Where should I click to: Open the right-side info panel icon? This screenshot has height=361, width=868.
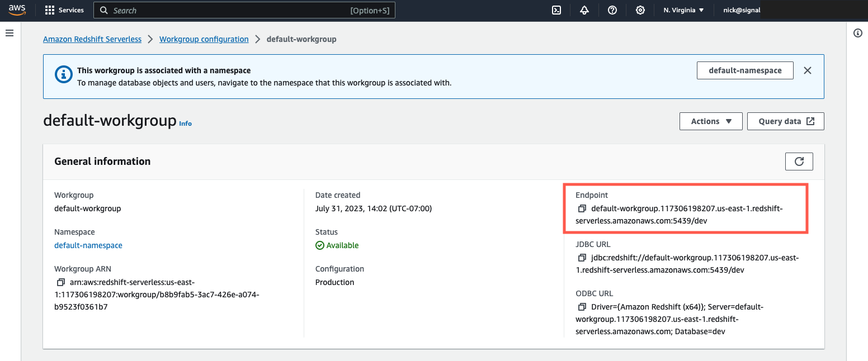(x=857, y=33)
